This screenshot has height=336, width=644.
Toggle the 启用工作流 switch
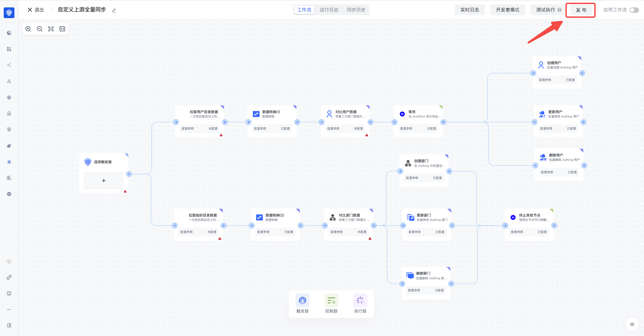(x=634, y=10)
